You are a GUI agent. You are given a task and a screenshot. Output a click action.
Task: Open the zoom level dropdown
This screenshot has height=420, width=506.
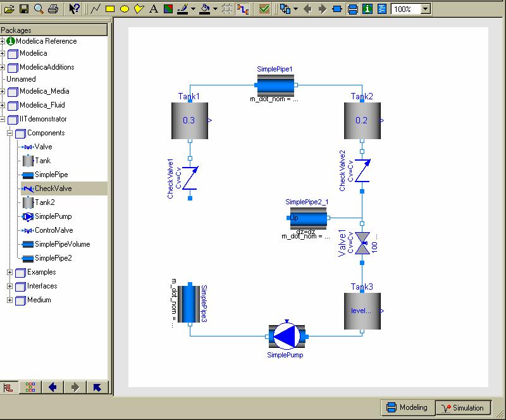coord(426,9)
